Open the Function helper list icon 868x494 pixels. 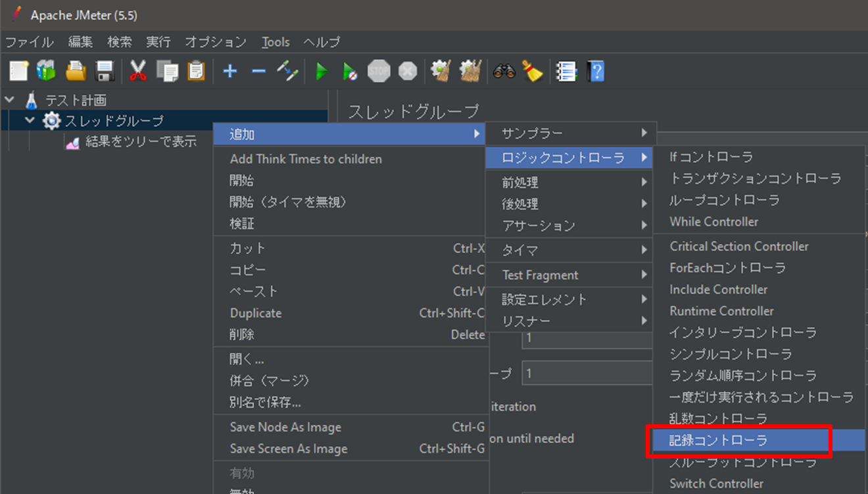tap(566, 70)
